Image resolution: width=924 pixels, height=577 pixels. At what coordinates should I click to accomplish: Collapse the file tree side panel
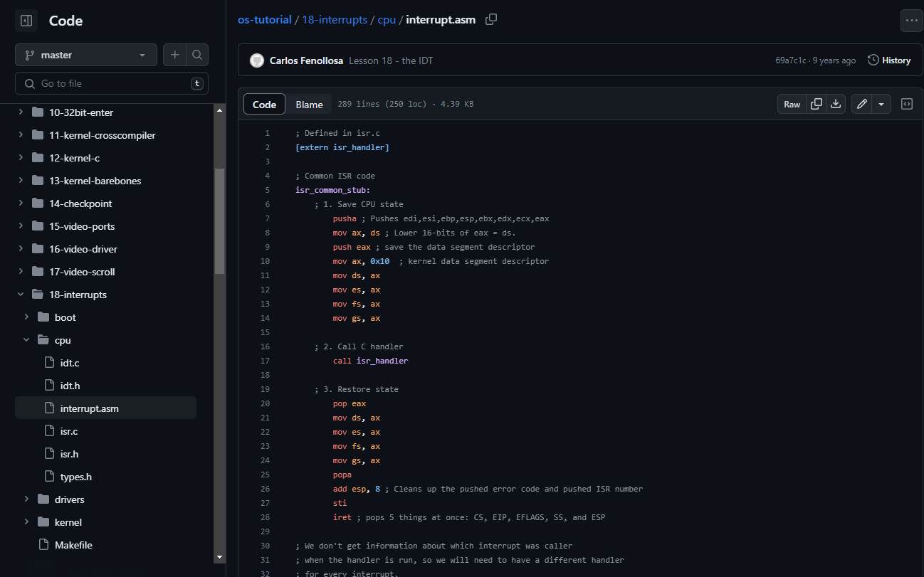(x=26, y=21)
